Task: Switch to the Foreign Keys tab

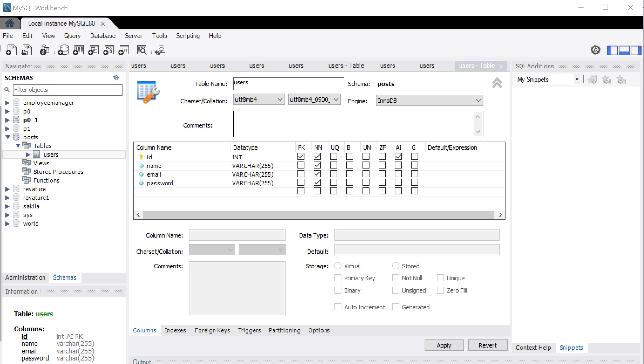Action: (212, 330)
